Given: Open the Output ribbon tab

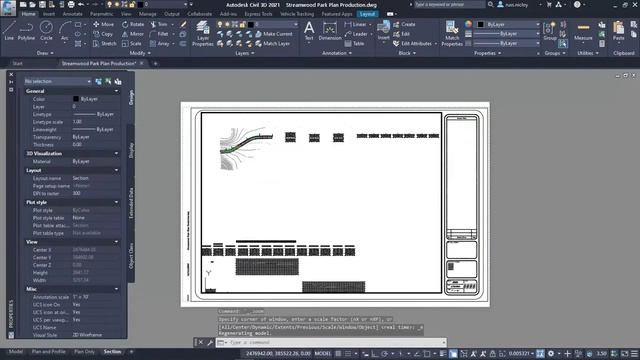Looking at the screenshot, I should click(x=171, y=14).
